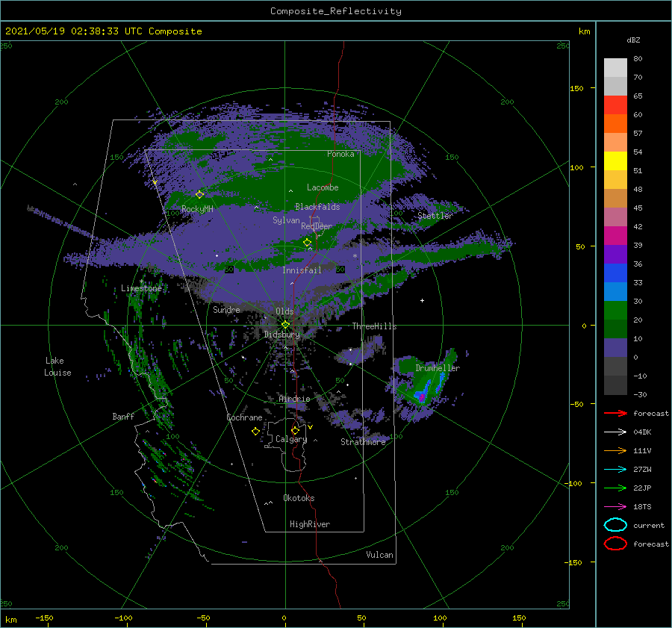Click the Lacombe city label
672x628 pixels.
[323, 187]
